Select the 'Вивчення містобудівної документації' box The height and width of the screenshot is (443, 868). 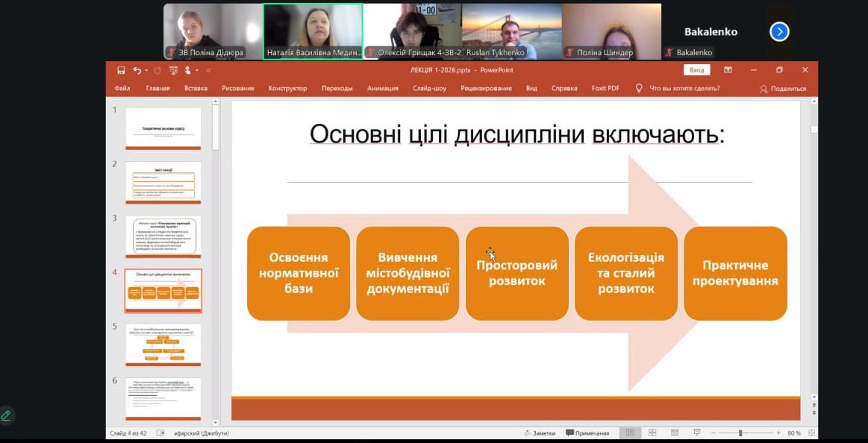[x=408, y=273]
